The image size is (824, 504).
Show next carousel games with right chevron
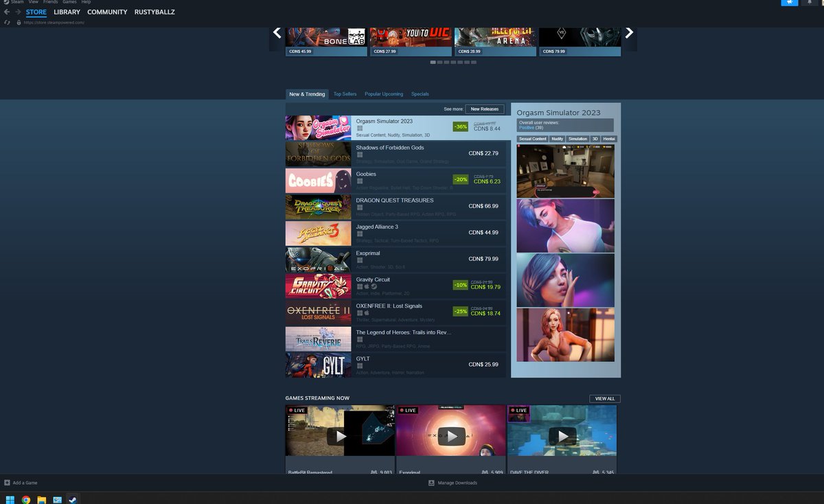[629, 32]
